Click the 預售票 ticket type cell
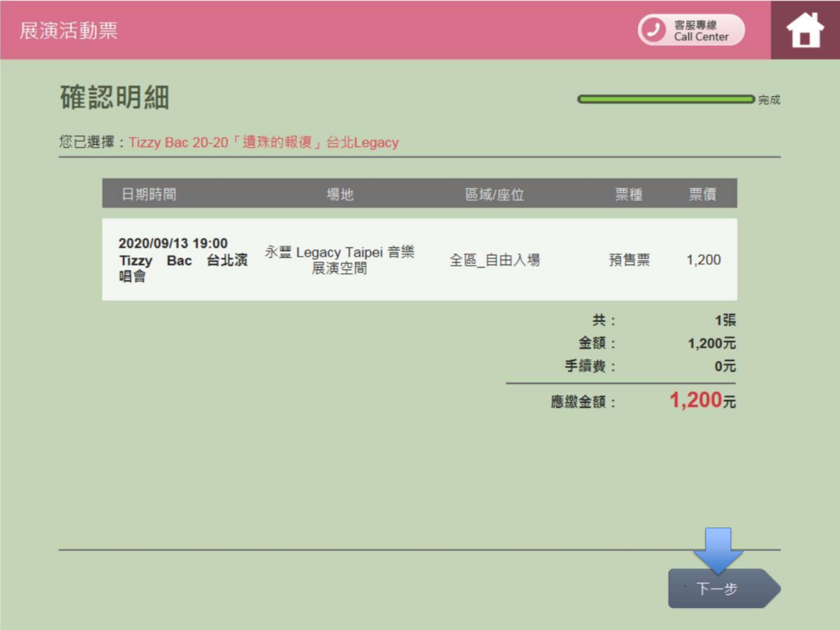The image size is (840, 630). (x=629, y=260)
